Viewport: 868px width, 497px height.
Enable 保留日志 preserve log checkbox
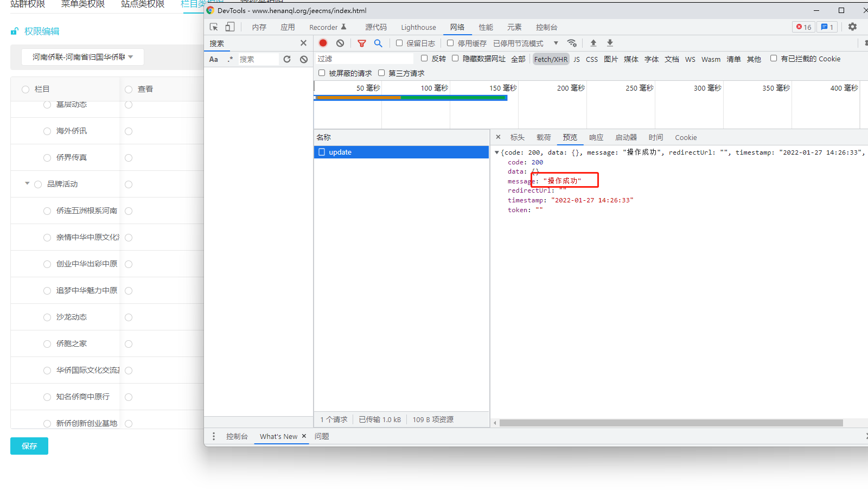399,43
